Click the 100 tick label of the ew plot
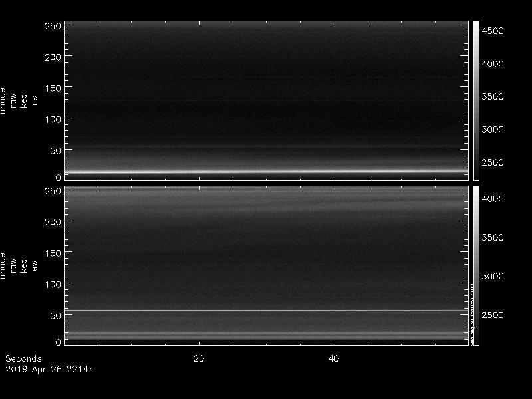Screen dimensions: 532x399 pyautogui.click(x=53, y=285)
